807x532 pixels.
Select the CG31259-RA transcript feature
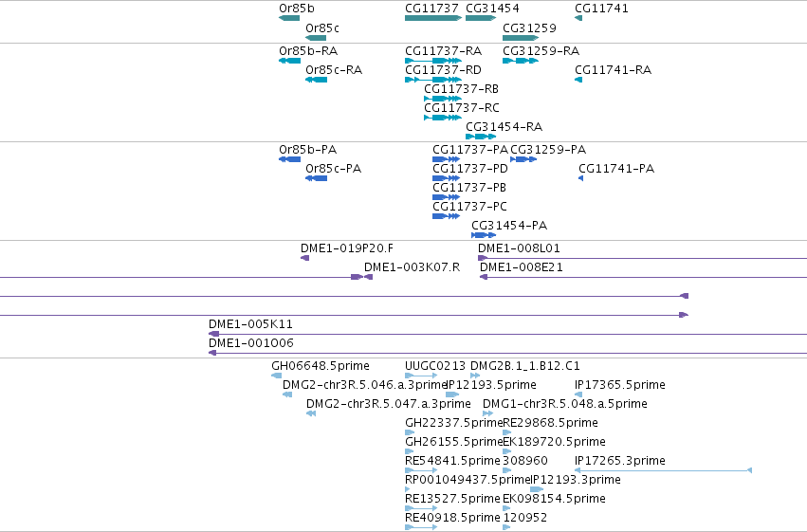click(x=521, y=61)
